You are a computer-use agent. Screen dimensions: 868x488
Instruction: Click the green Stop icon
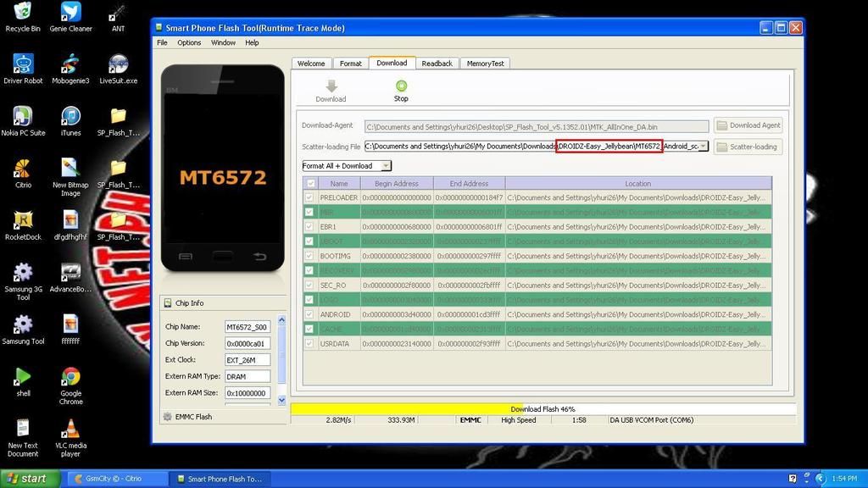point(401,86)
